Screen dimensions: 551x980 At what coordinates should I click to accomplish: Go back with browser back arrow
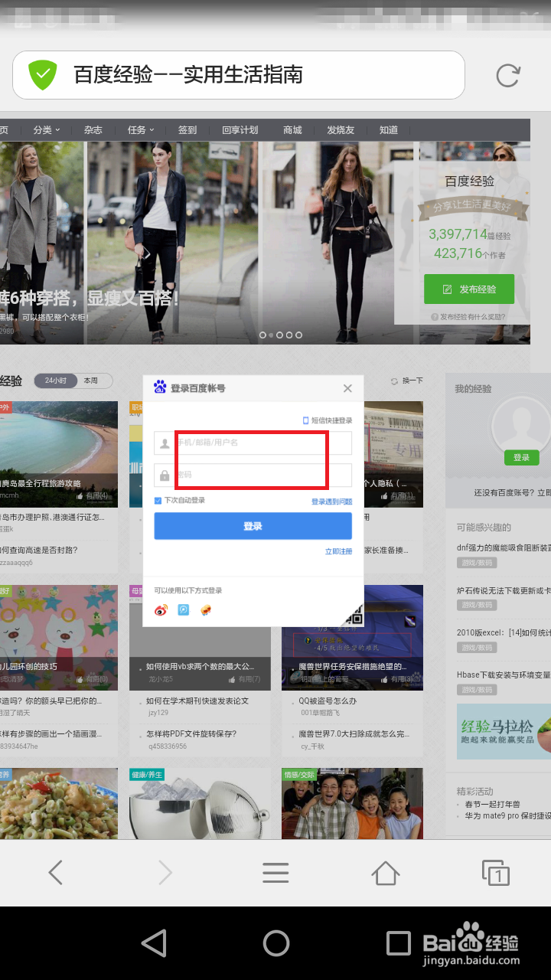pyautogui.click(x=55, y=872)
